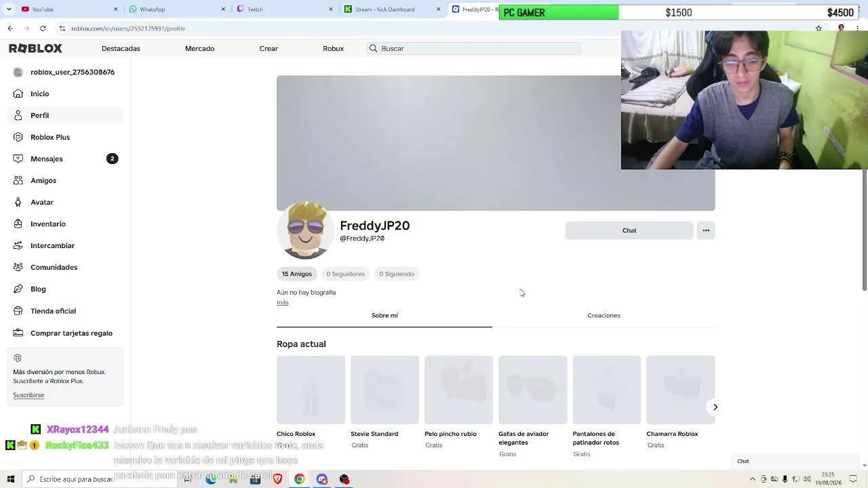Open the three-dots profile options menu
Screen dimensions: 868x488
[x=706, y=230]
